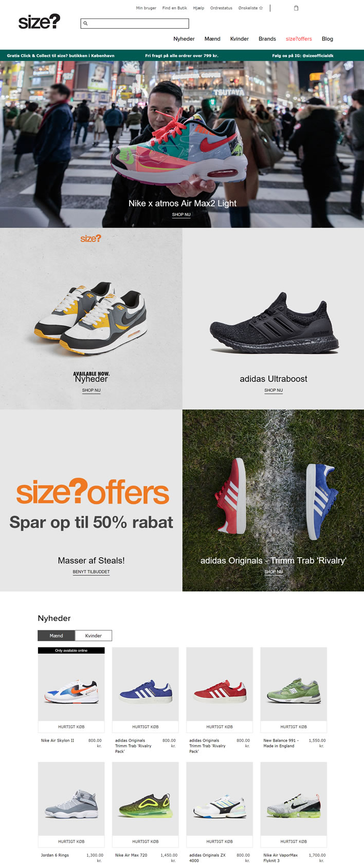Viewport: 364px width, 868px height.
Task: Click inside the search input field
Action: pos(135,24)
